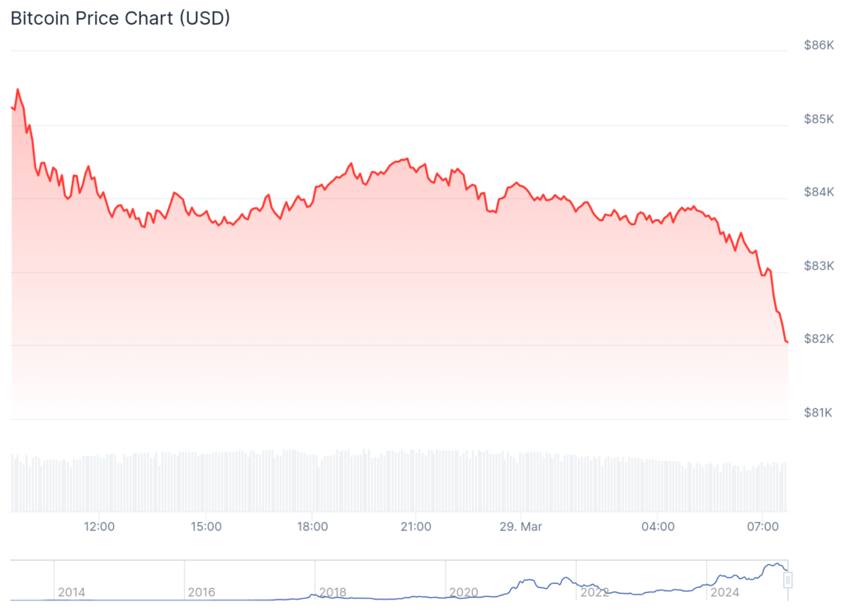Click the Bitcoin Price Chart (USD) title
Screen dimensions: 845x616
(x=120, y=18)
